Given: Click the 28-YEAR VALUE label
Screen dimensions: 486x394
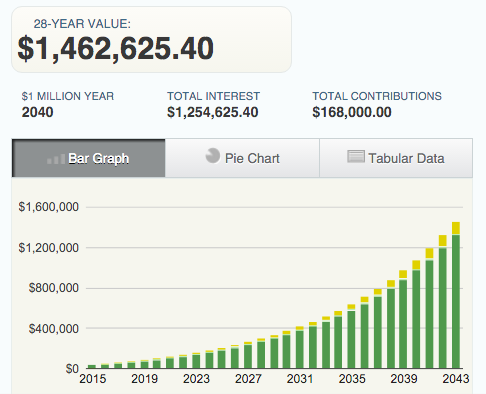Looking at the screenshot, I should click(x=82, y=24).
